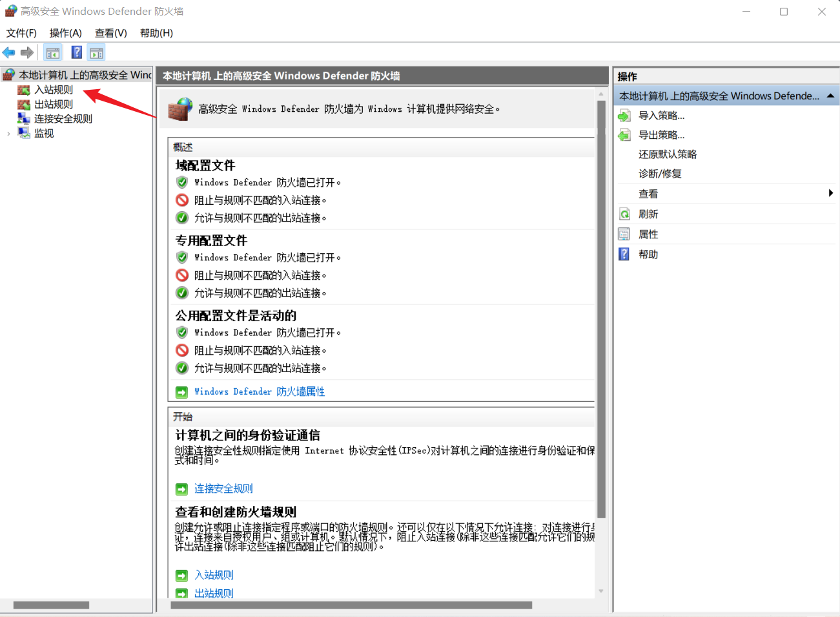The image size is (840, 617).
Task: Open the 入站规则 link at bottom
Action: [x=214, y=575]
